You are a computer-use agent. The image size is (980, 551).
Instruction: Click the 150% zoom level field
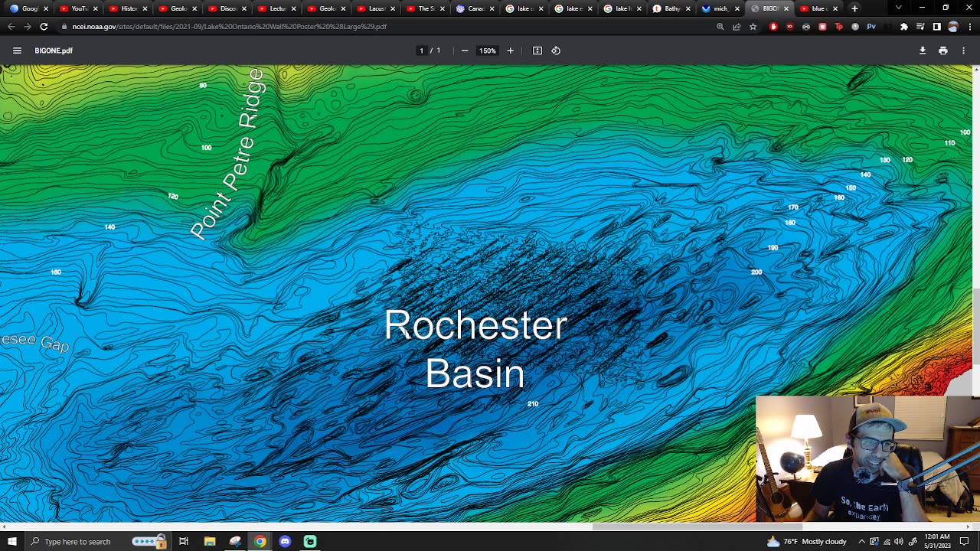coord(488,51)
